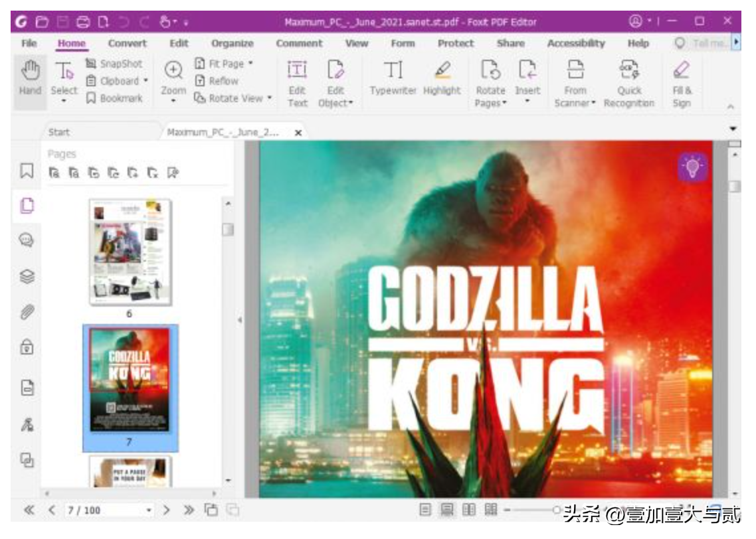Click Rotate Pages
Viewport: 756px width, 539px height.
(x=490, y=83)
